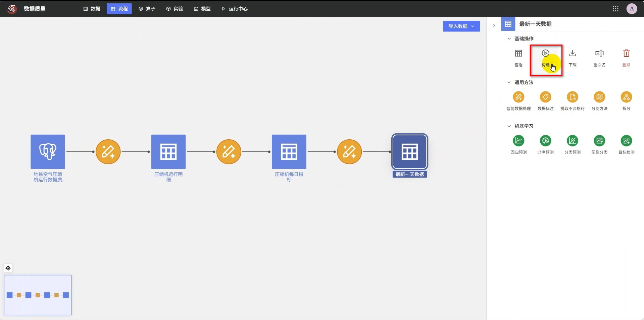Image resolution: width=644 pixels, height=320 pixels.
Task: Collapse the 基础操作 section
Action: 509,39
